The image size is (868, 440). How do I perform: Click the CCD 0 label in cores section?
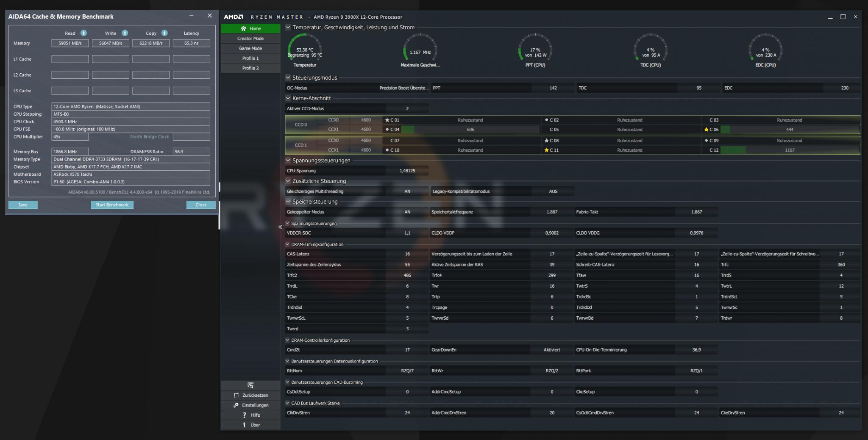tap(301, 125)
